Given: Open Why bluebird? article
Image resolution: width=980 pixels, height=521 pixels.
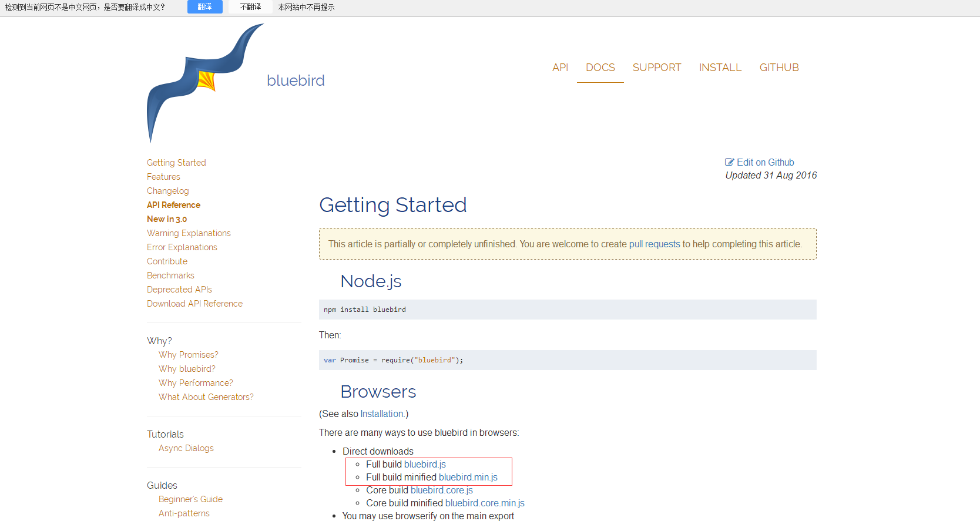Looking at the screenshot, I should click(187, 369).
